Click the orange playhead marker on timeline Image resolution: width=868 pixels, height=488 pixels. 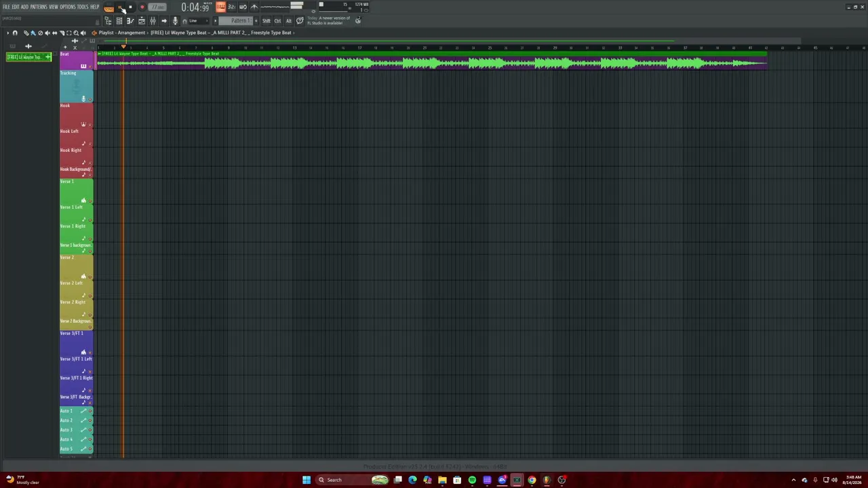tap(123, 47)
